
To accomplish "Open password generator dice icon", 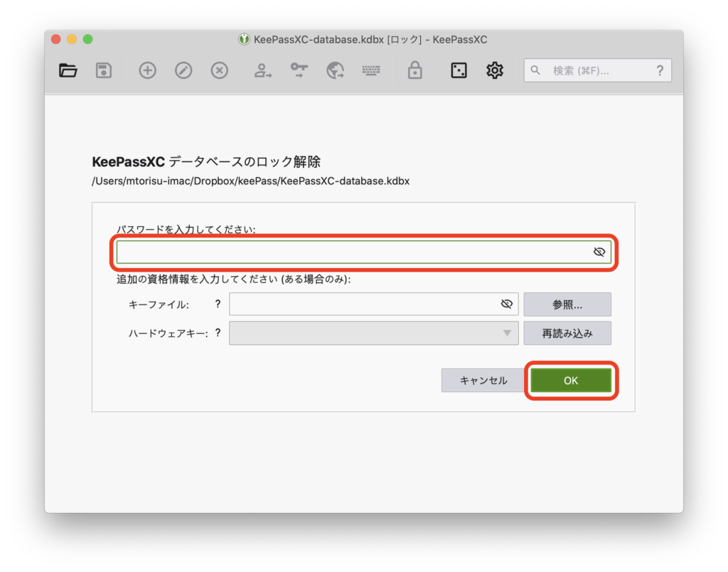I will pos(459,70).
